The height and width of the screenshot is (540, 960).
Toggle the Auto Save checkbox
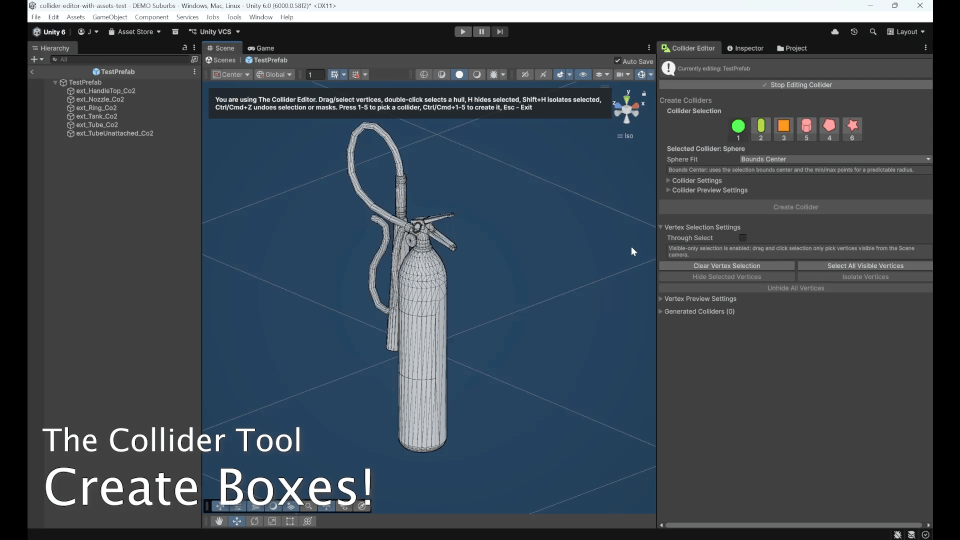[x=617, y=61]
